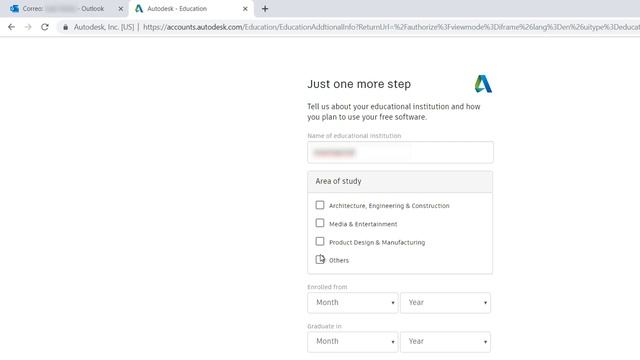Tick the Media & Entertainment checkbox
The height and width of the screenshot is (360, 640).
320,223
